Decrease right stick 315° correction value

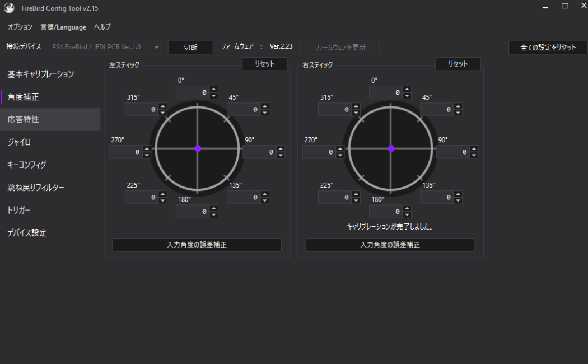click(x=356, y=113)
